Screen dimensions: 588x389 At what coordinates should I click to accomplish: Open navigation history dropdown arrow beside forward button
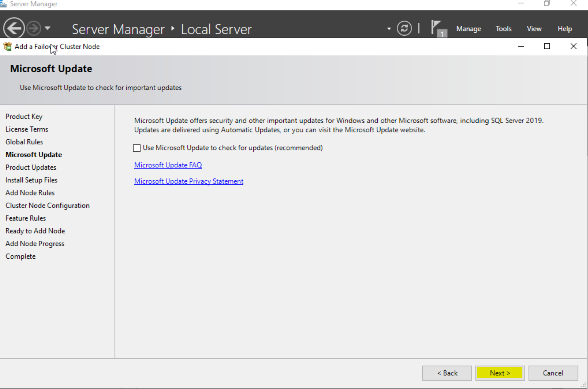48,28
